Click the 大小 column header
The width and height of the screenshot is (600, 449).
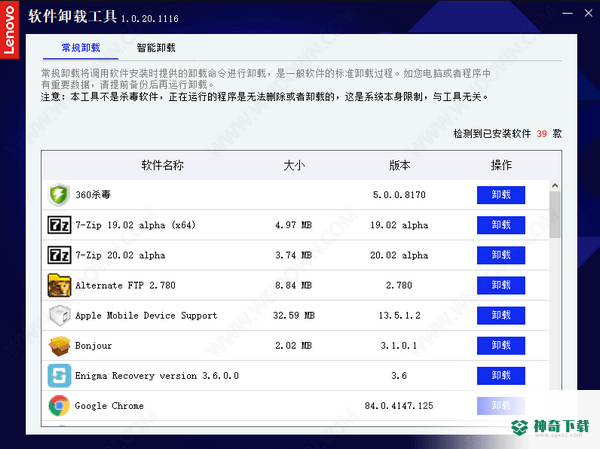click(x=294, y=165)
